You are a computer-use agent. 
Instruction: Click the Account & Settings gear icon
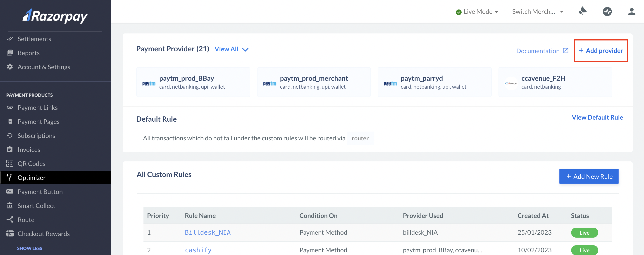point(10,67)
